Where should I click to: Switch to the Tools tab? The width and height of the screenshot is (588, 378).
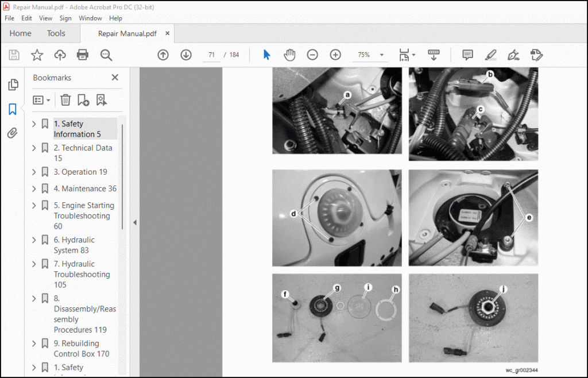tap(56, 33)
